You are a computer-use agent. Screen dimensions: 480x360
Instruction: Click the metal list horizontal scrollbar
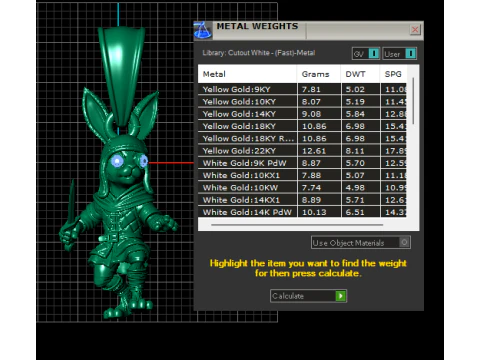pos(297,225)
